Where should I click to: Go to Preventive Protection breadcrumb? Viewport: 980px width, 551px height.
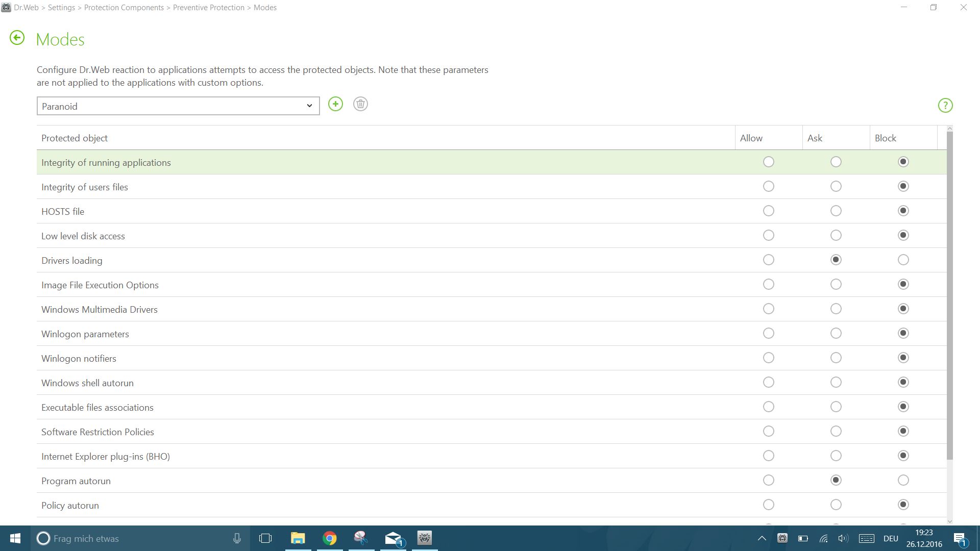click(x=208, y=8)
